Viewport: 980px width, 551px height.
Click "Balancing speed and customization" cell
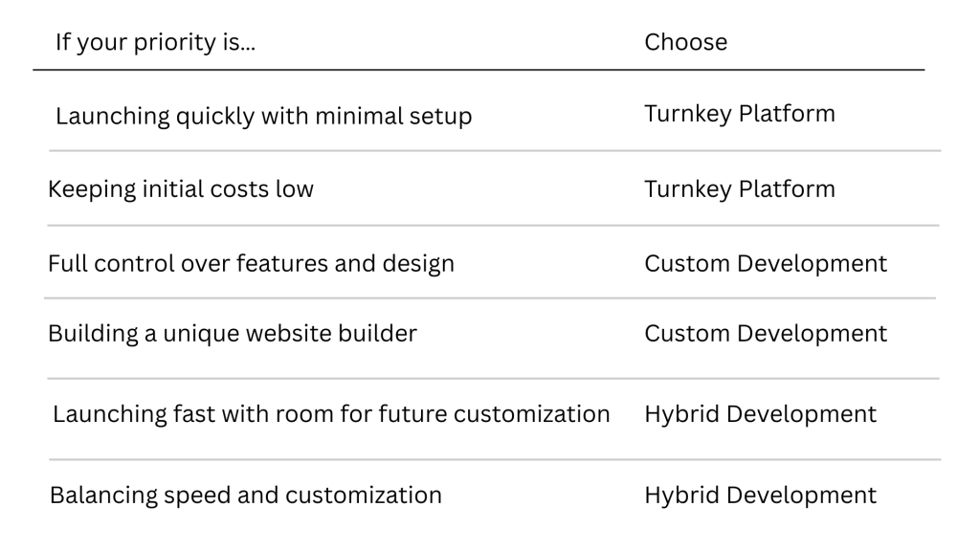(x=246, y=496)
